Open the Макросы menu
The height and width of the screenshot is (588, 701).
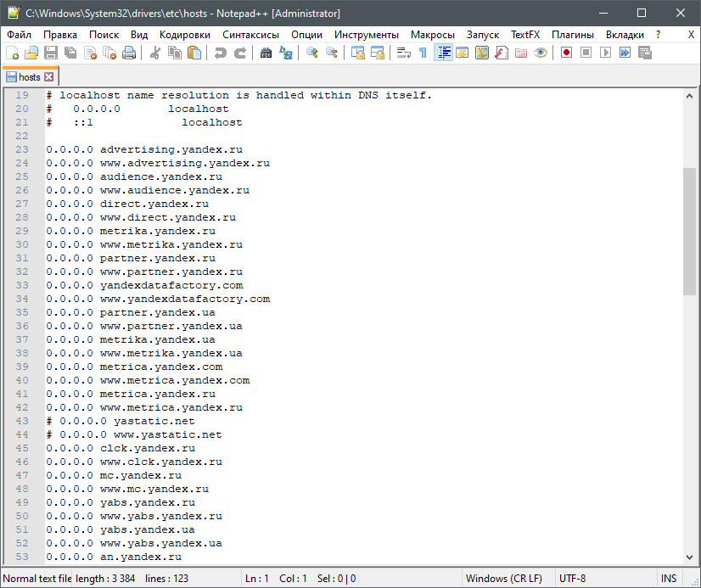[432, 35]
